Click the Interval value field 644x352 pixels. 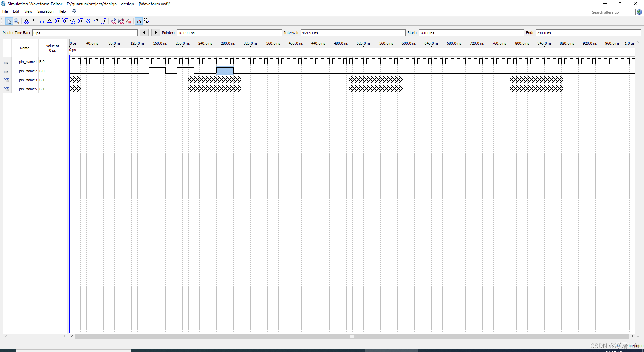[x=353, y=33]
